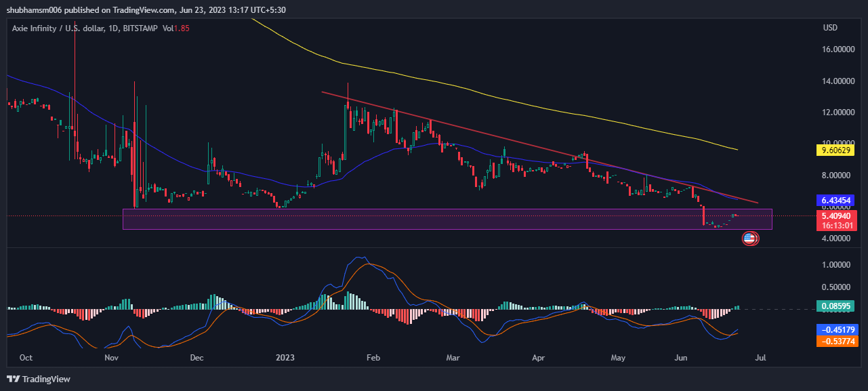Click the Oct label on time axis

pyautogui.click(x=26, y=356)
